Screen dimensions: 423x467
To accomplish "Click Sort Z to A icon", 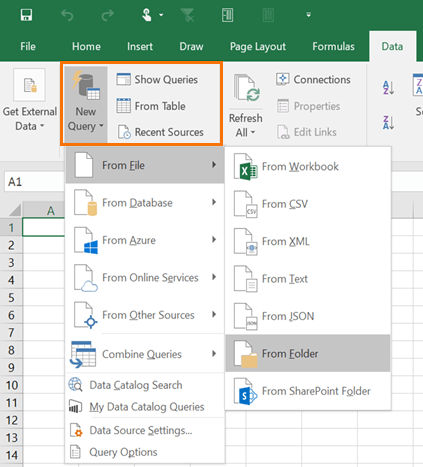I will click(388, 123).
